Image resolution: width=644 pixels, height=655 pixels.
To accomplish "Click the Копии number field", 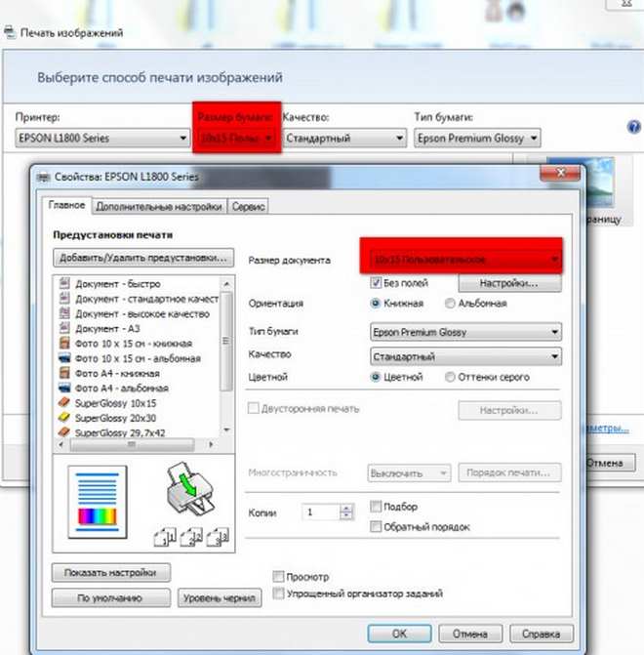I will coord(321,512).
